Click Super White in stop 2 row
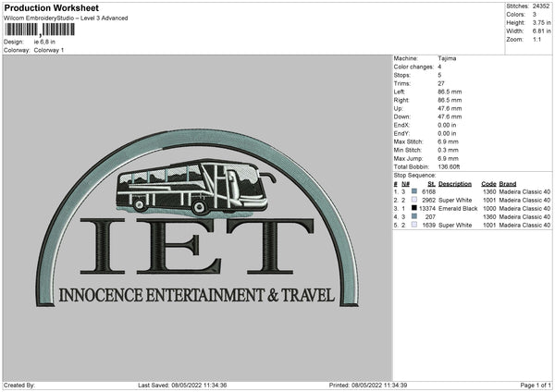The width and height of the screenshot is (555, 392). (x=455, y=200)
